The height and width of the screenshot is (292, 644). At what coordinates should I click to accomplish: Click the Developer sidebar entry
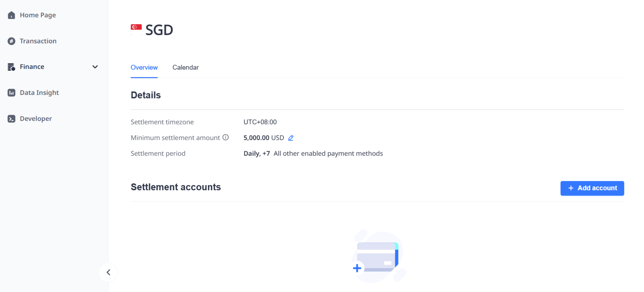click(36, 118)
